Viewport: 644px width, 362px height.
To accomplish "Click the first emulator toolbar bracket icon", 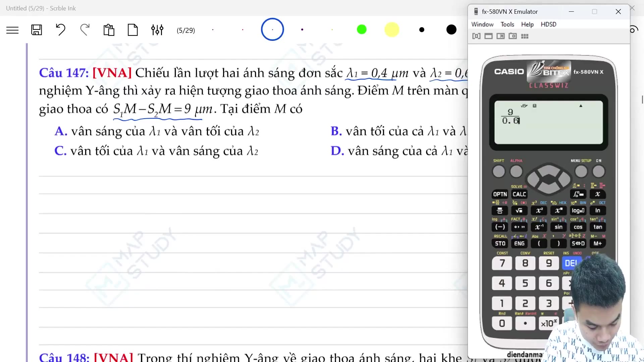I will pos(476,36).
